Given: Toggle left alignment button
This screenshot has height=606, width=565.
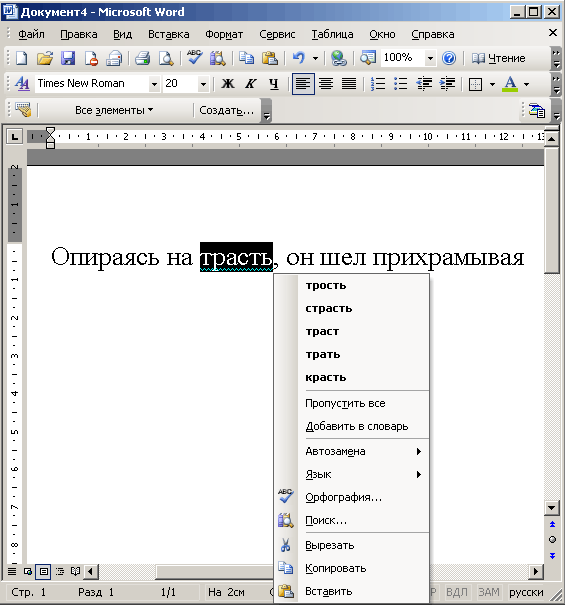Looking at the screenshot, I should [x=303, y=83].
